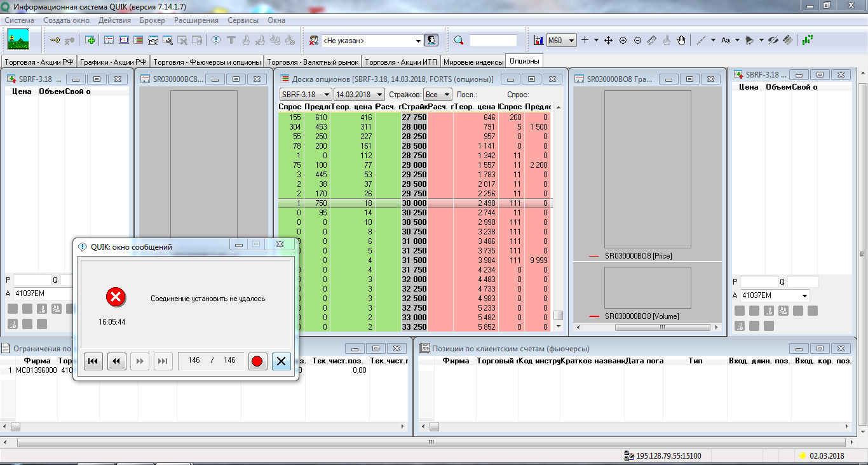Open messages via the exclamation bubble icon
The height and width of the screenshot is (465, 868).
point(216,40)
